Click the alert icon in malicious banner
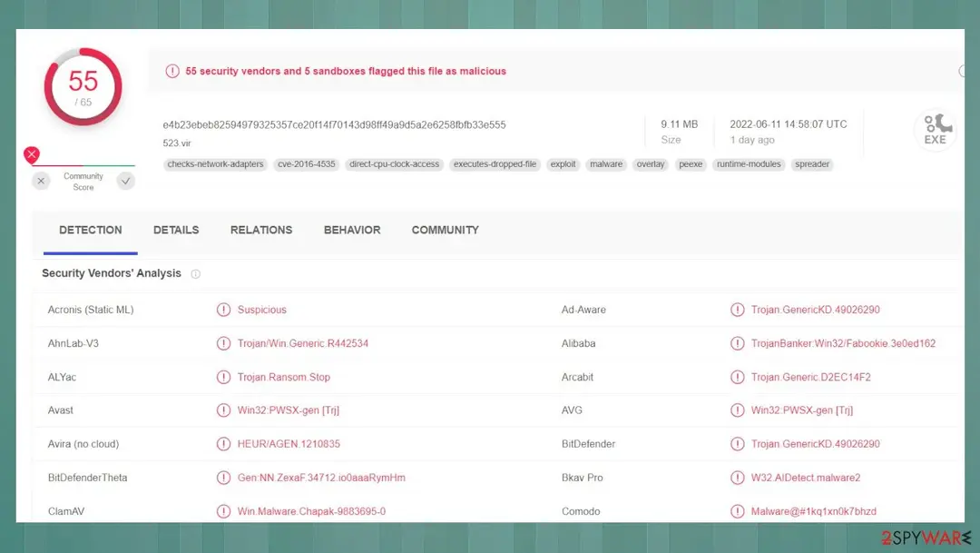 [x=171, y=72]
